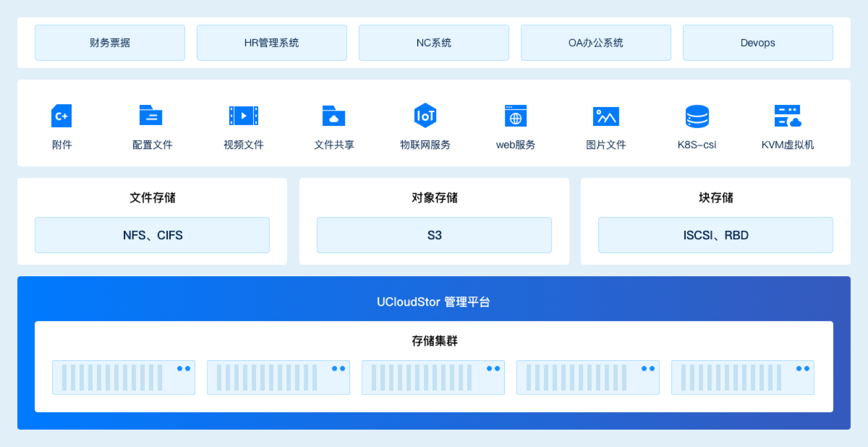Open the 视频文件 video icon
Image resolution: width=868 pixels, height=447 pixels.
click(243, 115)
